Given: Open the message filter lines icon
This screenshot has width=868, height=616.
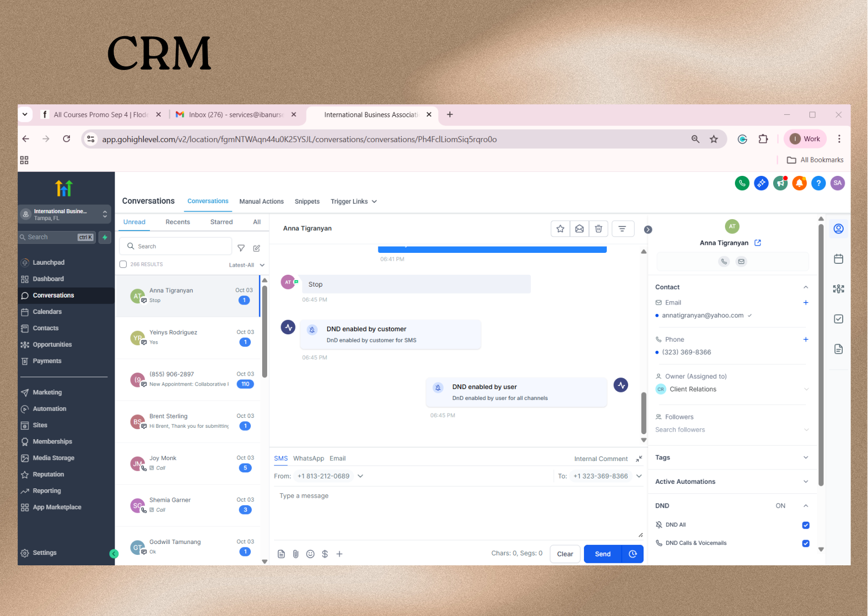Looking at the screenshot, I should coord(623,229).
